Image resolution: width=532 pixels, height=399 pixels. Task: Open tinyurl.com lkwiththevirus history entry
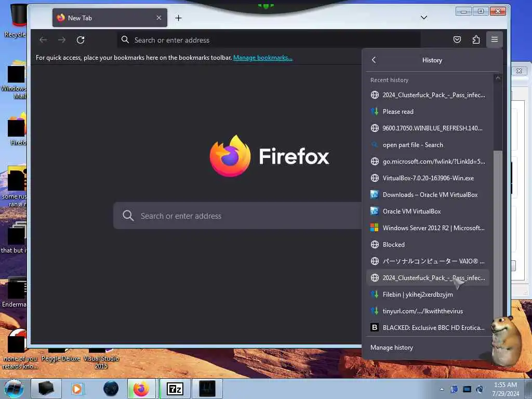[x=428, y=311]
